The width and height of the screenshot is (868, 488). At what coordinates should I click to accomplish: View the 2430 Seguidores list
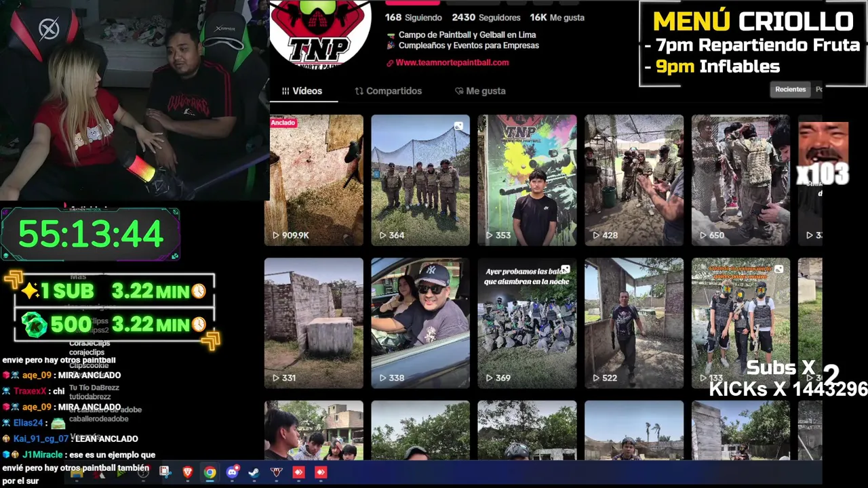tap(486, 18)
